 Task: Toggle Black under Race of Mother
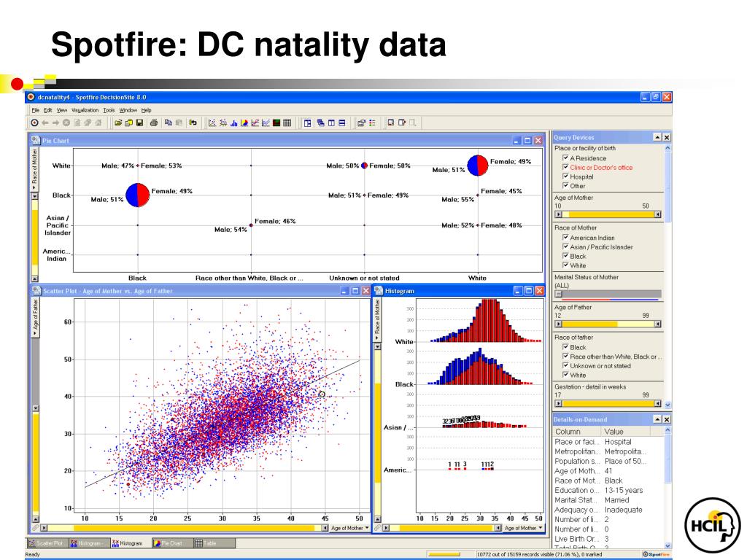click(565, 256)
